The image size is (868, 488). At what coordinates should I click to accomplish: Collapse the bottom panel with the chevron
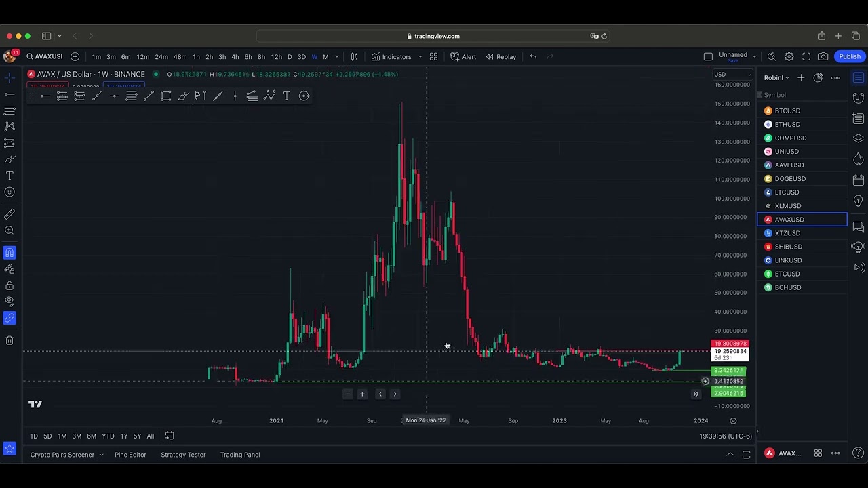click(730, 454)
